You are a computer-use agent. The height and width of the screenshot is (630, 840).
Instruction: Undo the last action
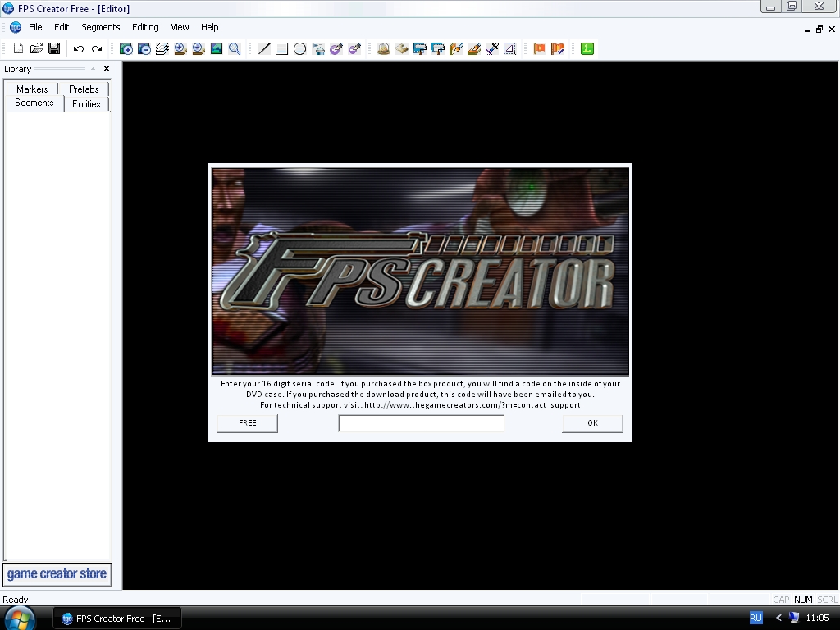point(79,48)
